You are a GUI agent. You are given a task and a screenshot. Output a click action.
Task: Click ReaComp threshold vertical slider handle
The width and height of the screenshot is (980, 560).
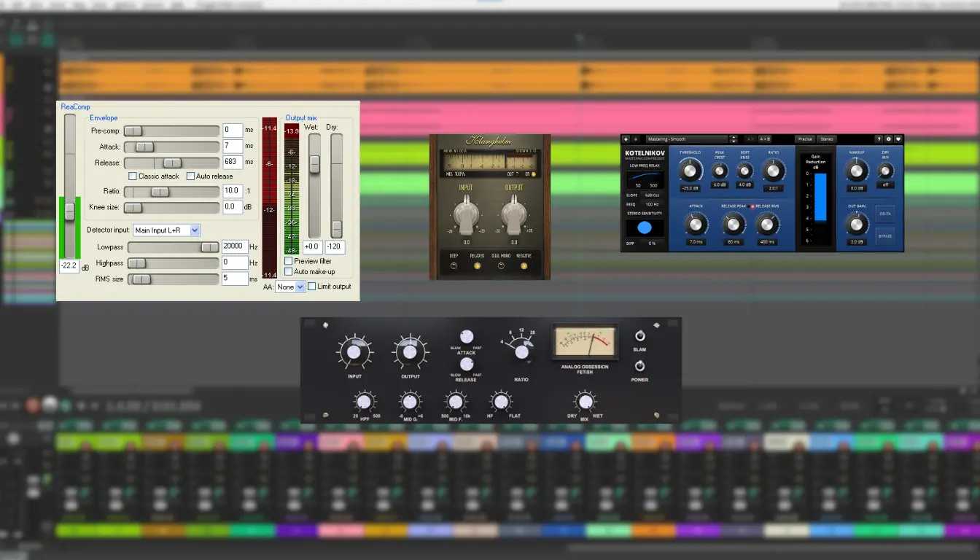point(70,211)
